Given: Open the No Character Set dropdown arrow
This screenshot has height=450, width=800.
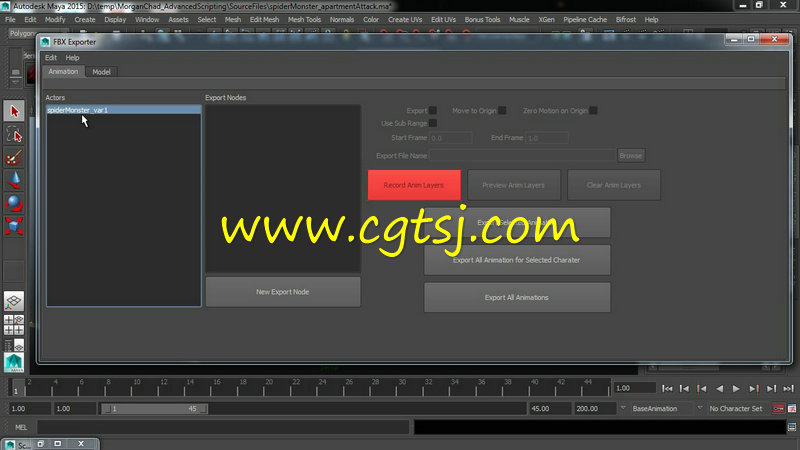Looking at the screenshot, I should [x=700, y=408].
